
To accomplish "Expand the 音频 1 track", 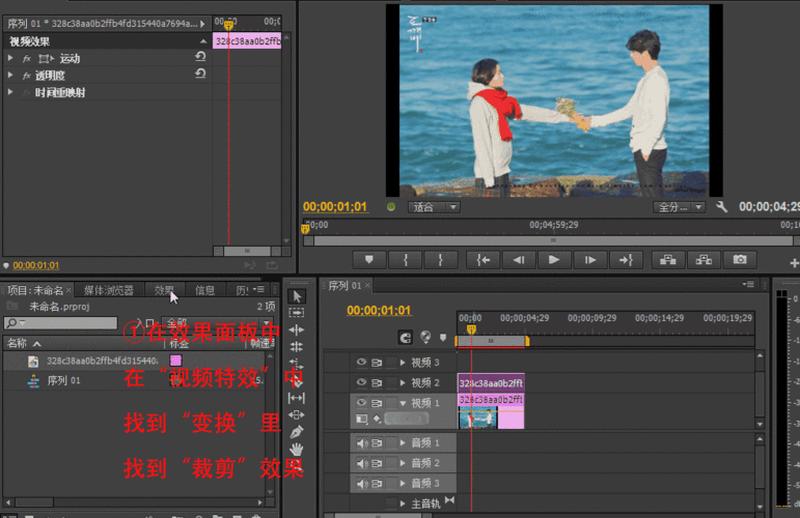I will click(403, 442).
